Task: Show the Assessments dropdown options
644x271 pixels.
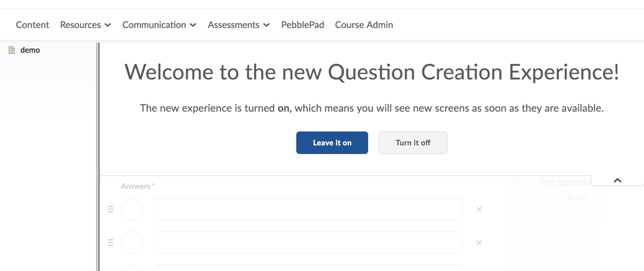Action: 238,25
